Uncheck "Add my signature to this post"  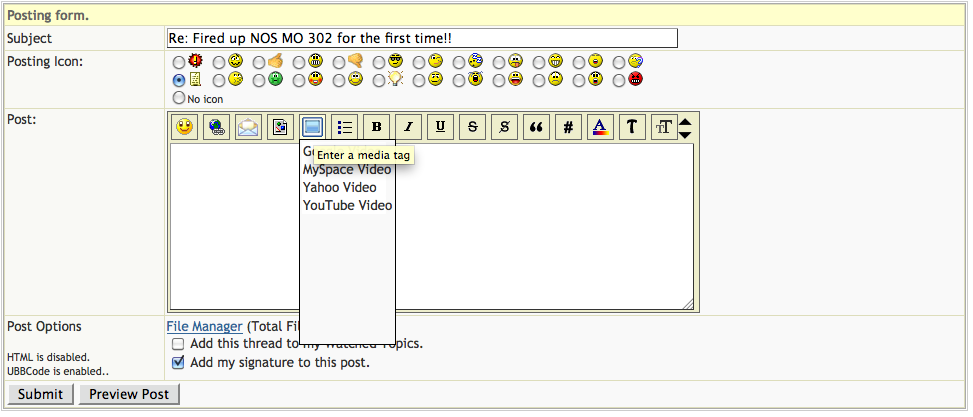click(179, 363)
